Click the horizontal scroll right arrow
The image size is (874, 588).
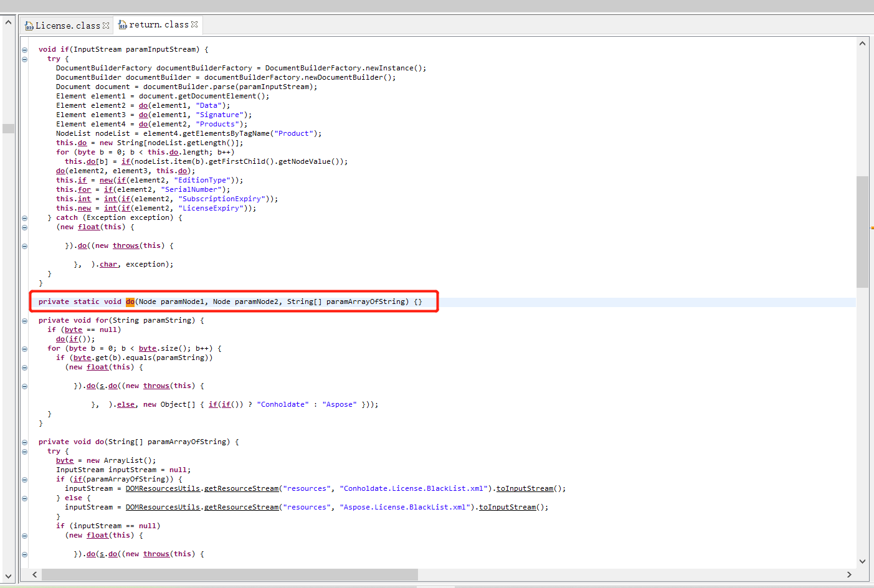coord(848,574)
